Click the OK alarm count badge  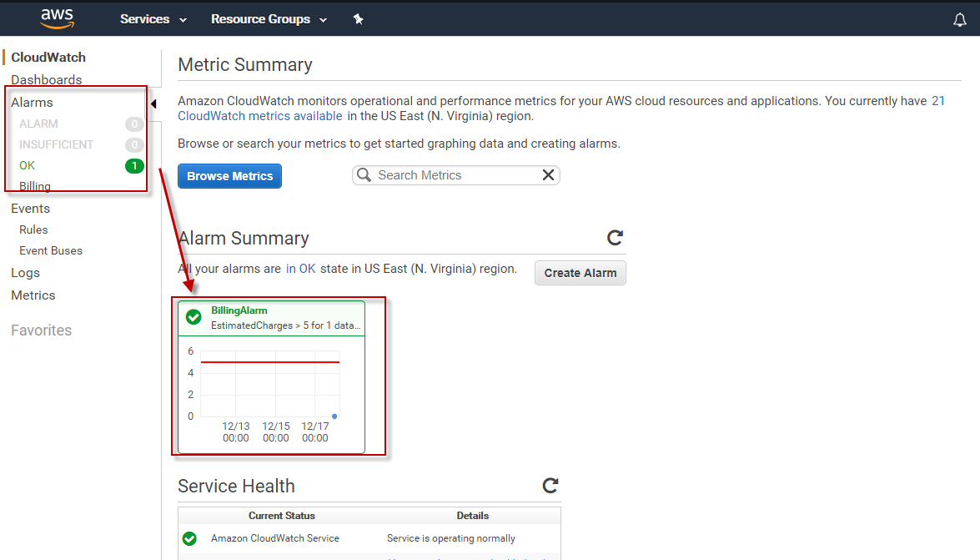pyautogui.click(x=133, y=166)
